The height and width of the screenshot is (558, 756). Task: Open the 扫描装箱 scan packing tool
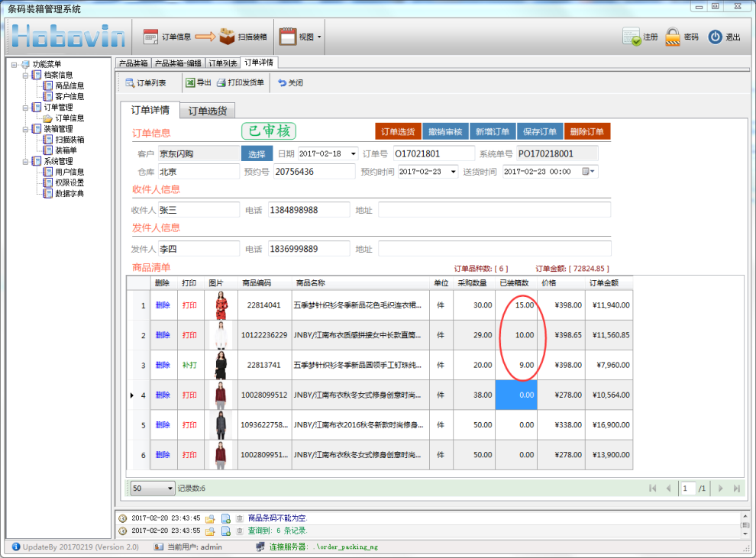[x=227, y=37]
